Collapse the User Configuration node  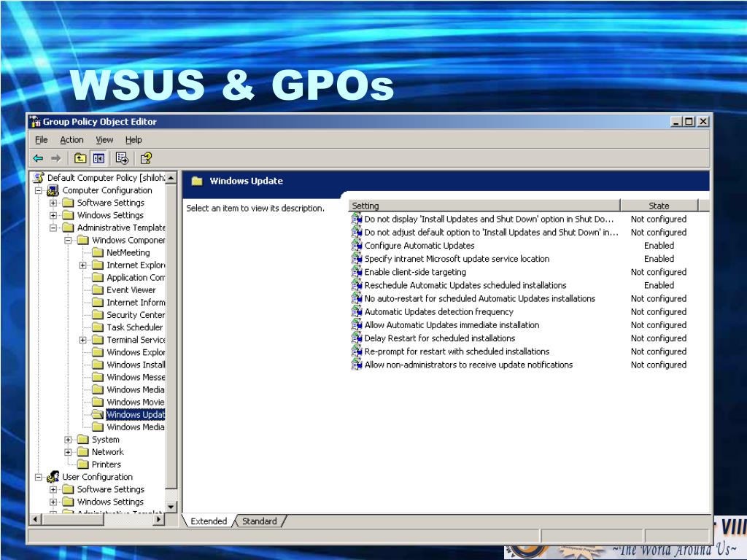pyautogui.click(x=39, y=477)
